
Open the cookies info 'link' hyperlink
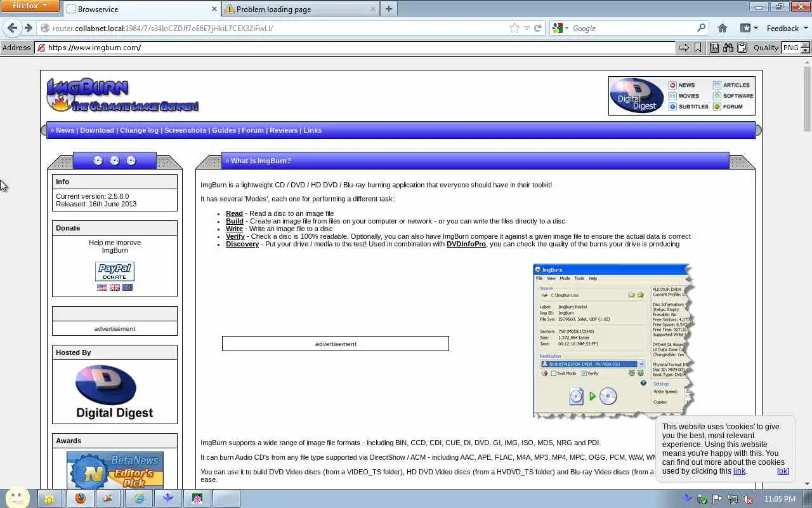tap(739, 471)
